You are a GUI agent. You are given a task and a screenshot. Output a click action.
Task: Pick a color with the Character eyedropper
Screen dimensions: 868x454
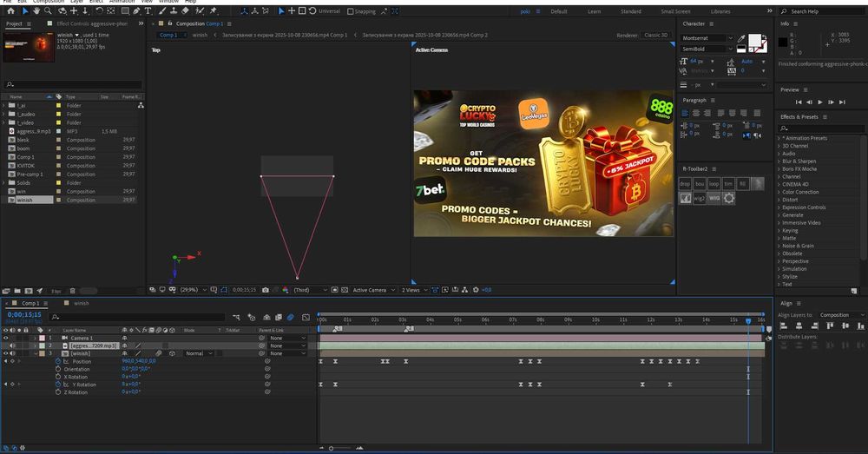[741, 39]
